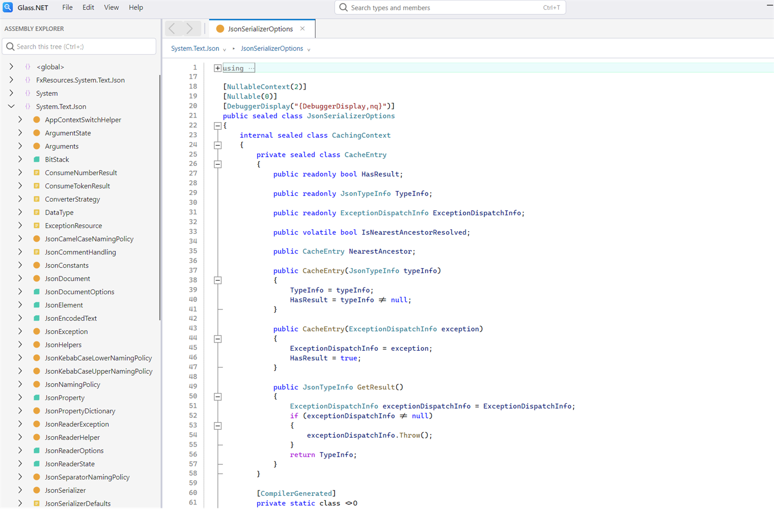
Task: Go to the CachingContext type name in code
Action: [361, 135]
